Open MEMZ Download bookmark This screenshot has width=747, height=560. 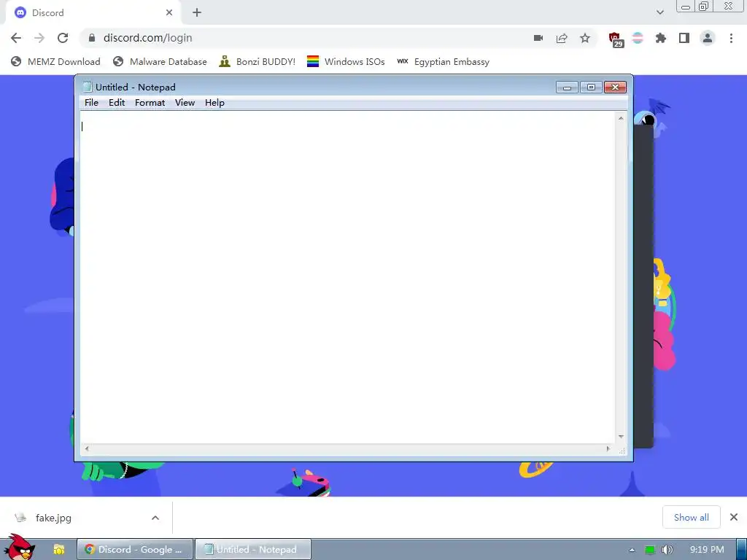[x=55, y=62]
